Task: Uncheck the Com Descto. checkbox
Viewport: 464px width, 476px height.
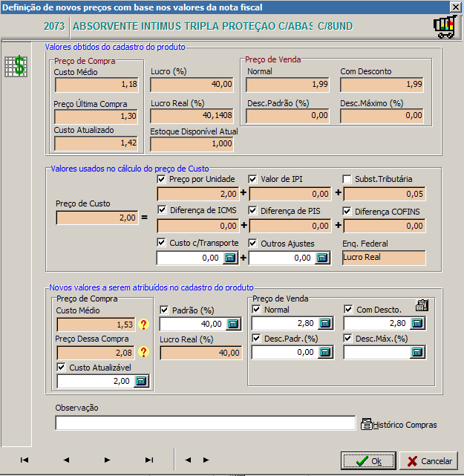Action: pyautogui.click(x=348, y=310)
